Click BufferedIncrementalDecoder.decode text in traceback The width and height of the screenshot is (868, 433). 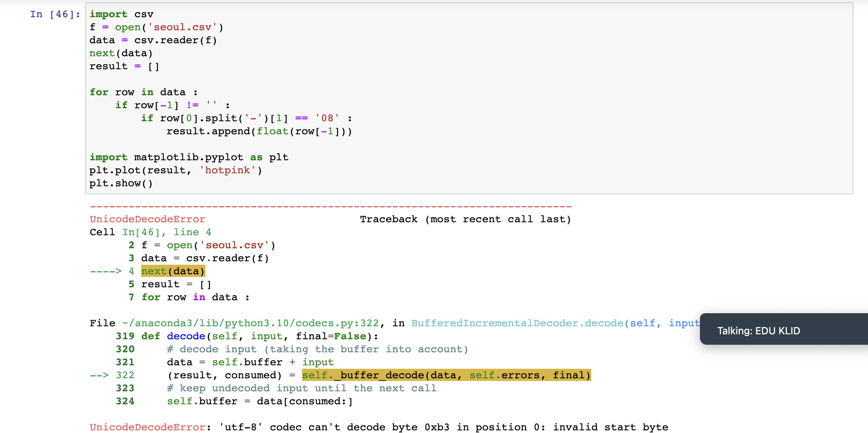click(x=517, y=324)
